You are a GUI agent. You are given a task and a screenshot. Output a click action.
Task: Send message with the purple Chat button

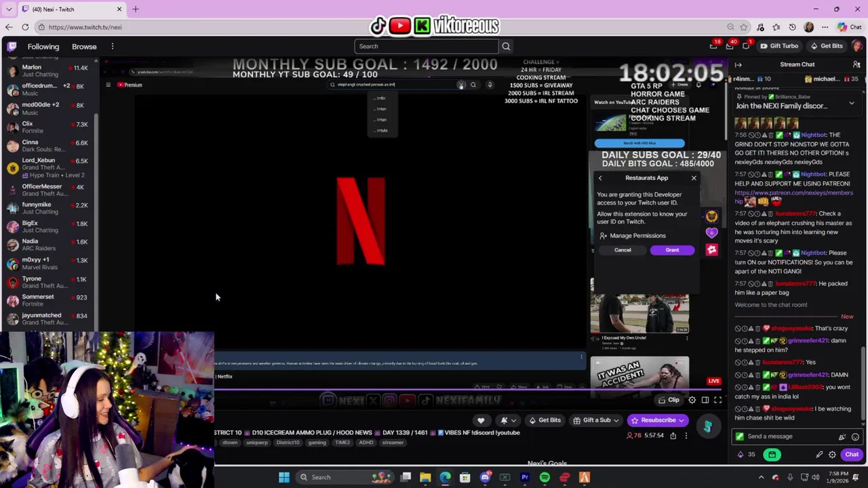pyautogui.click(x=852, y=455)
